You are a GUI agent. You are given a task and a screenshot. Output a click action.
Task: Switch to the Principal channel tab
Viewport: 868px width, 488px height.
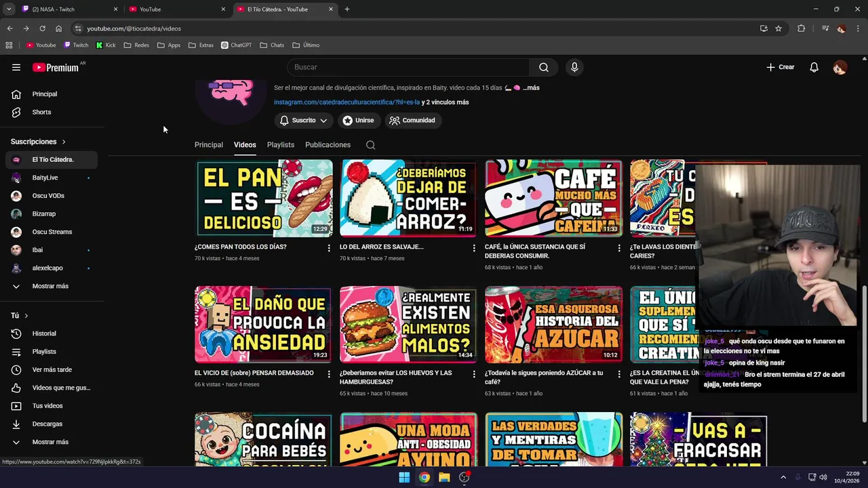pos(209,145)
